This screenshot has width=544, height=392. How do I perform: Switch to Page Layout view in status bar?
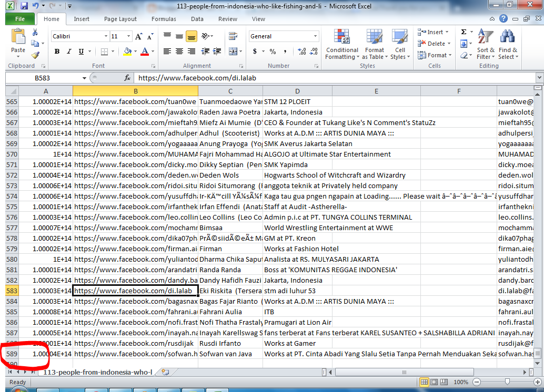point(434,382)
